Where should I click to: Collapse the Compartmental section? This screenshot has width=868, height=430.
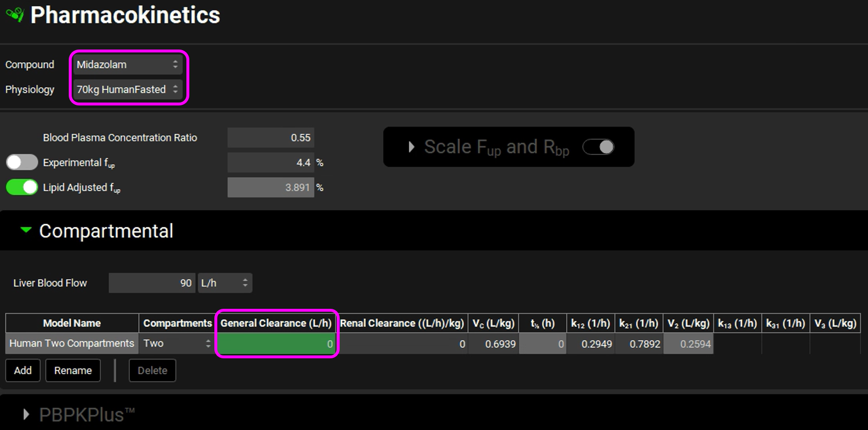coord(26,231)
